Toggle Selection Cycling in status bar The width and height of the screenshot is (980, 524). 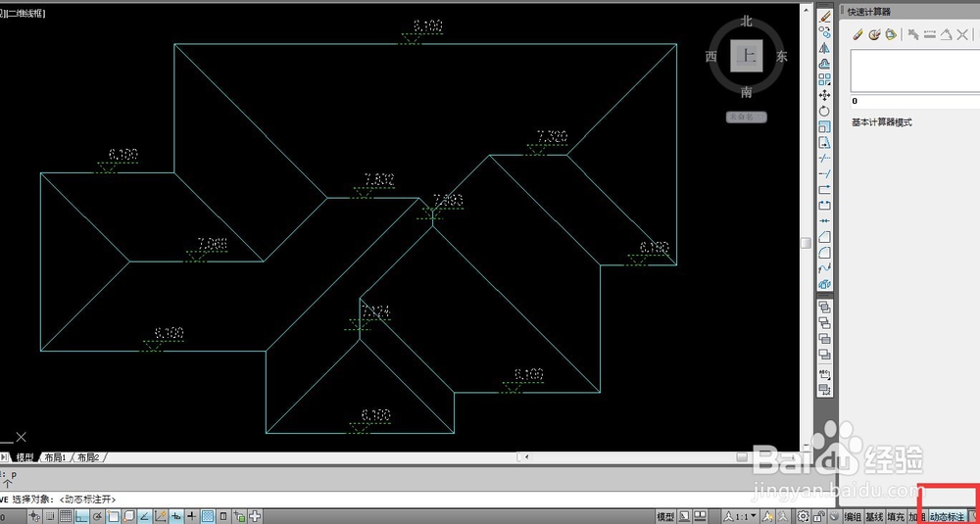pos(239,516)
